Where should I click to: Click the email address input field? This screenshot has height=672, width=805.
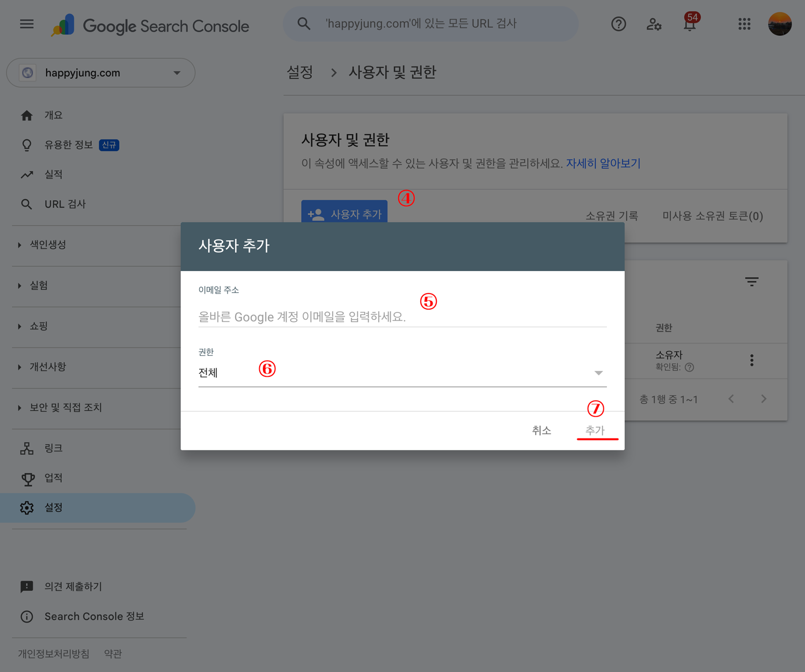point(402,317)
